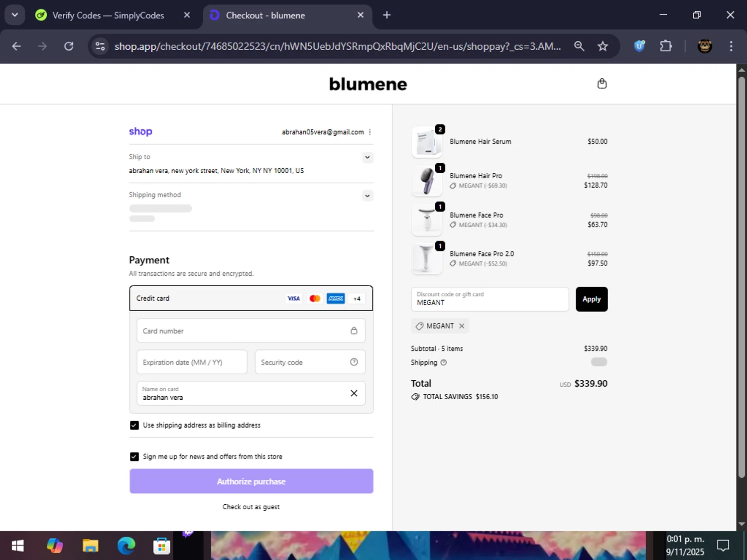Click the Discount code or gift card field
747x560 pixels.
[490, 299]
